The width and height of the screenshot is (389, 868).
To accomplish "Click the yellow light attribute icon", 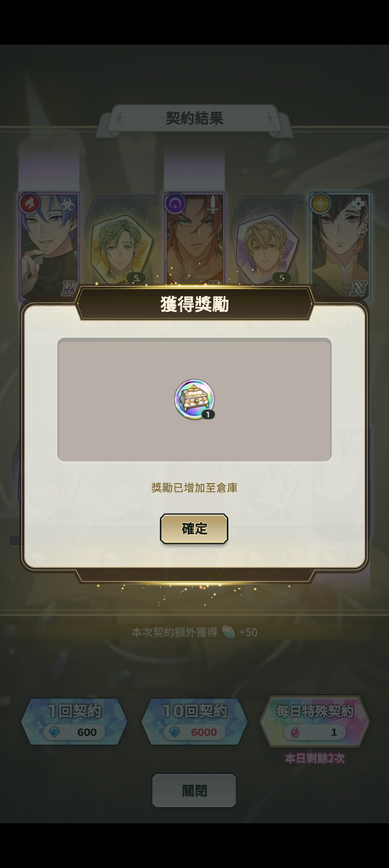I will click(320, 203).
